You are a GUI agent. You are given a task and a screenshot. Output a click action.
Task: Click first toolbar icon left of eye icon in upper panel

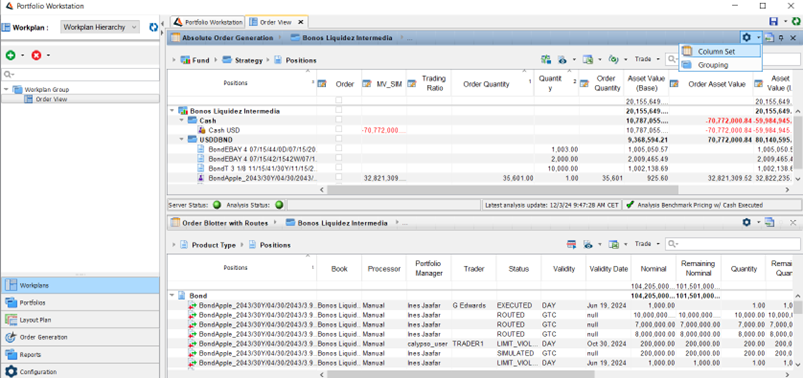pos(546,59)
